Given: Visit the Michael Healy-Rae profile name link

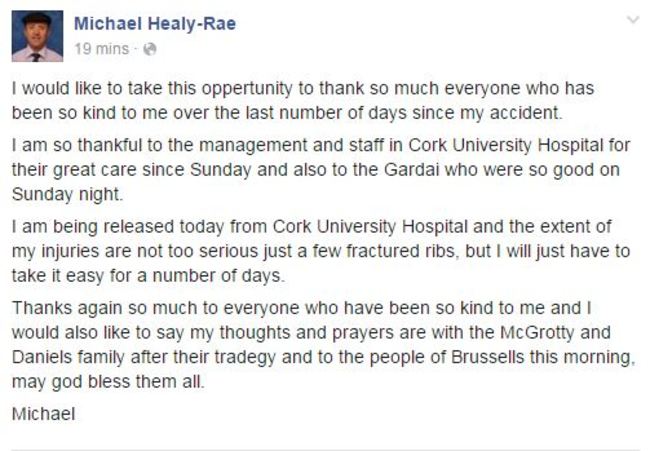Looking at the screenshot, I should (x=155, y=23).
